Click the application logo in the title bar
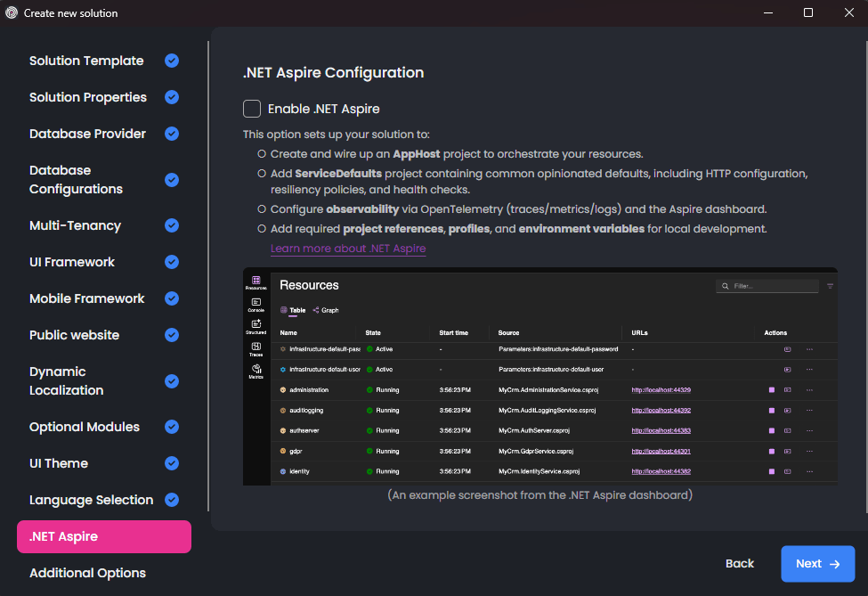Screen dimensions: 868x596 (11, 12)
